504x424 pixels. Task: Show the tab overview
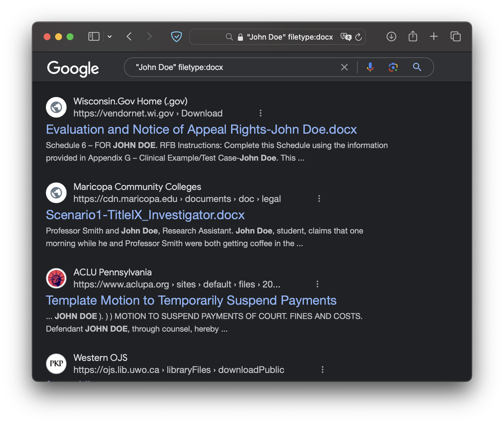[x=455, y=37]
